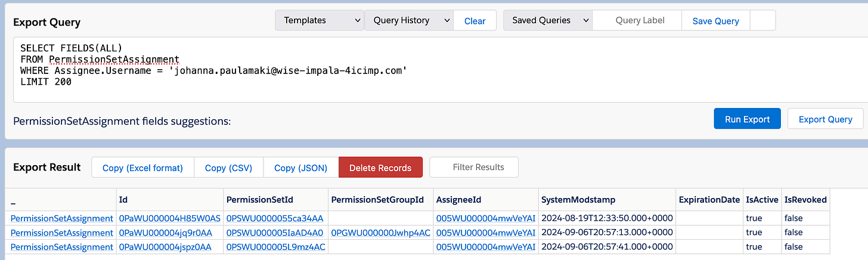
Task: Click the blank button beside Save Query
Action: tap(762, 20)
